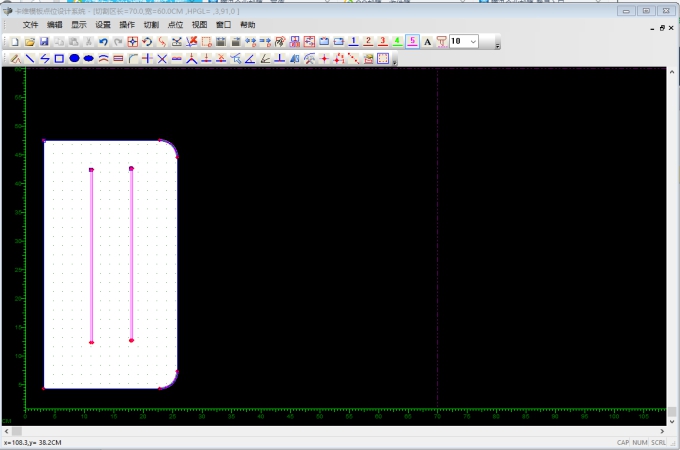
Task: Select the double arc curve tool
Action: pyautogui.click(x=103, y=59)
